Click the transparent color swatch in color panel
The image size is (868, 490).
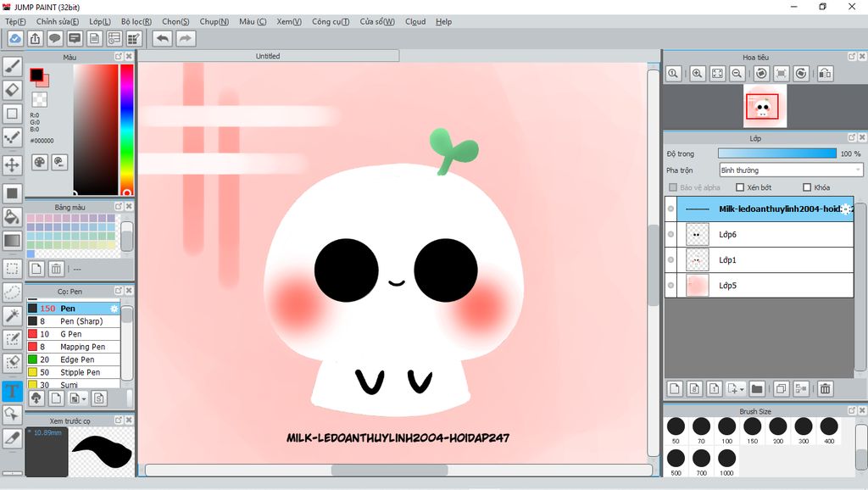tap(39, 99)
